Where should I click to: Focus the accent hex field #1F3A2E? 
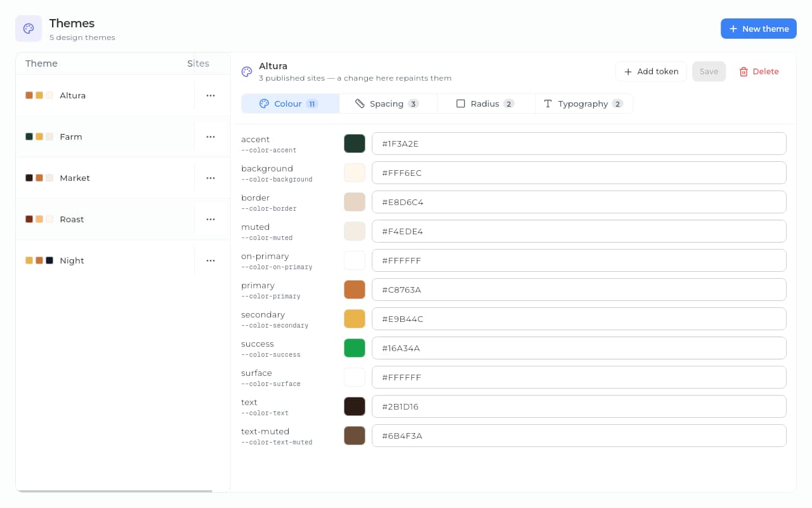pyautogui.click(x=579, y=144)
